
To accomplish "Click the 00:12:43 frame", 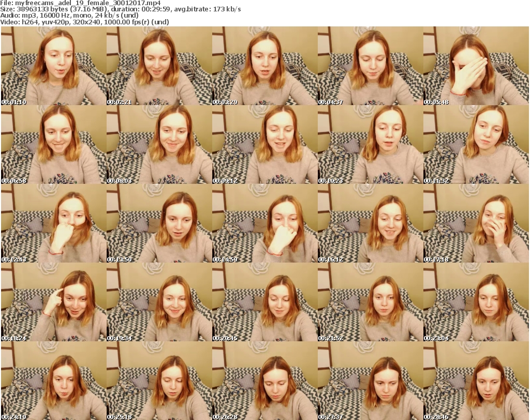I will (53, 224).
